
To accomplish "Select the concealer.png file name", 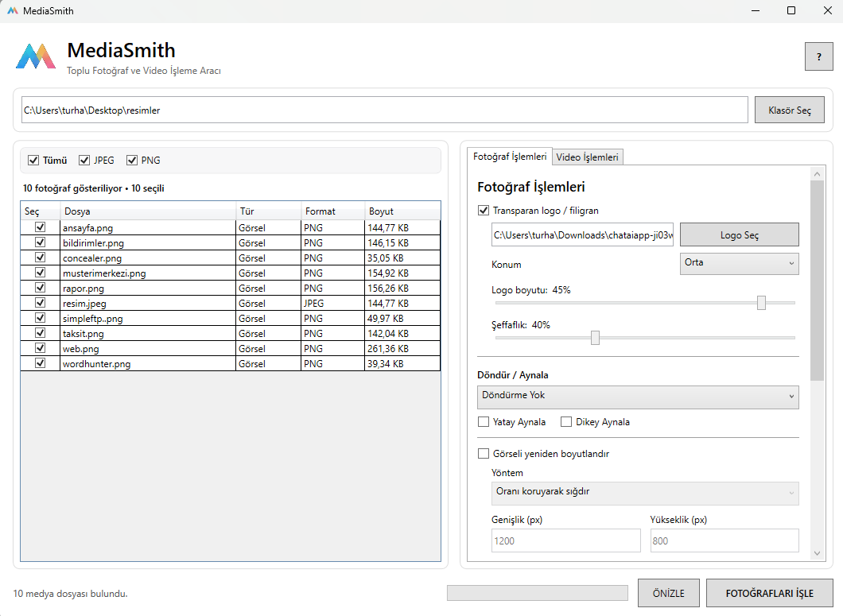I will pos(92,258).
